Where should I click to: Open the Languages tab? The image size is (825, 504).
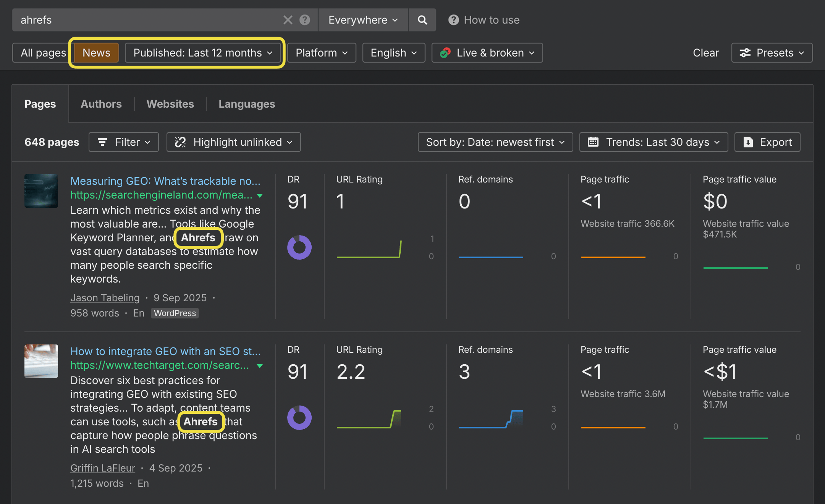(247, 104)
